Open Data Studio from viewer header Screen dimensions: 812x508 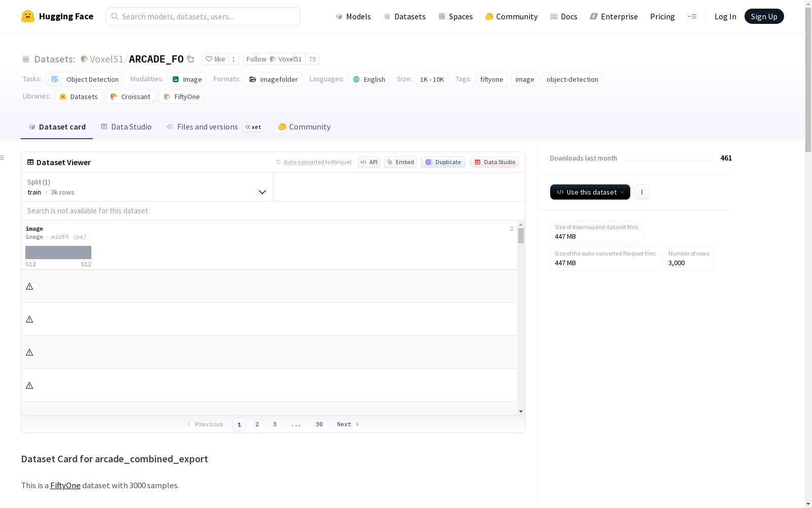(495, 162)
